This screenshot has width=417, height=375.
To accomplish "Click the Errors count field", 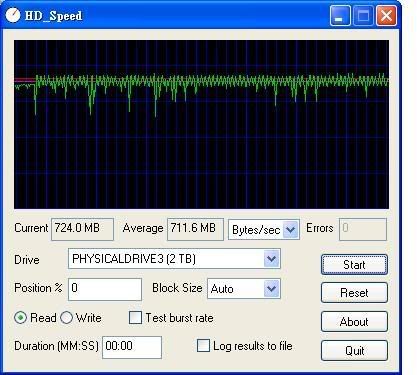I will pos(363,229).
